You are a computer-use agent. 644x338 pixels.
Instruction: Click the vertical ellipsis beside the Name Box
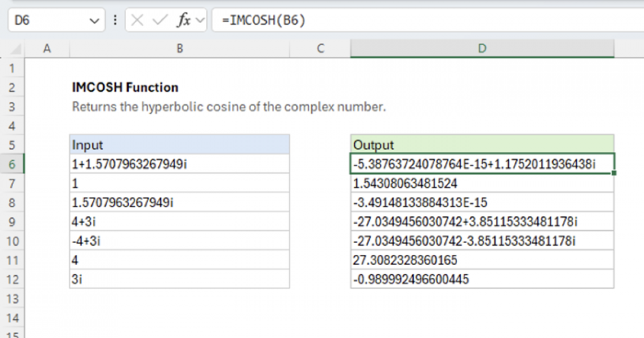[x=115, y=20]
